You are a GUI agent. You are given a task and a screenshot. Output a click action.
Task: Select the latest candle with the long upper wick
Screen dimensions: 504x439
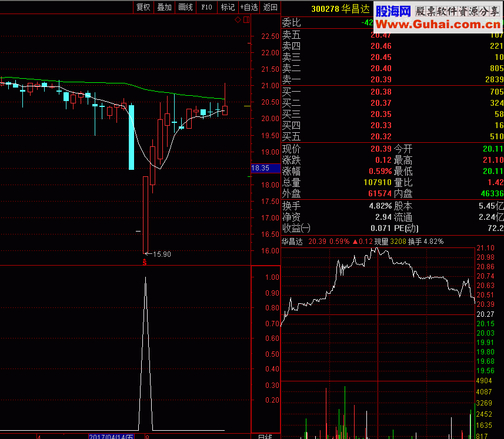pyautogui.click(x=225, y=110)
